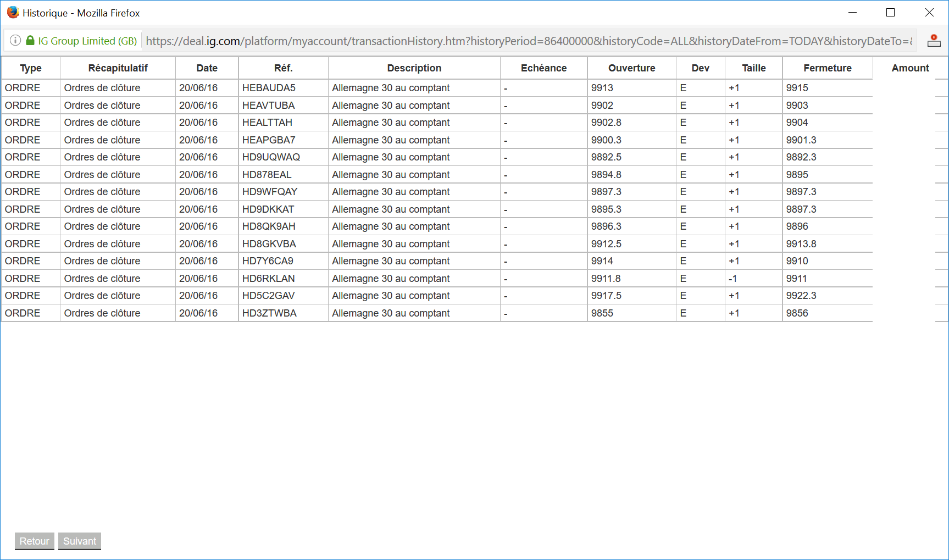Select reference HD6RKLAN
Viewport: 949px width, 560px height.
269,279
